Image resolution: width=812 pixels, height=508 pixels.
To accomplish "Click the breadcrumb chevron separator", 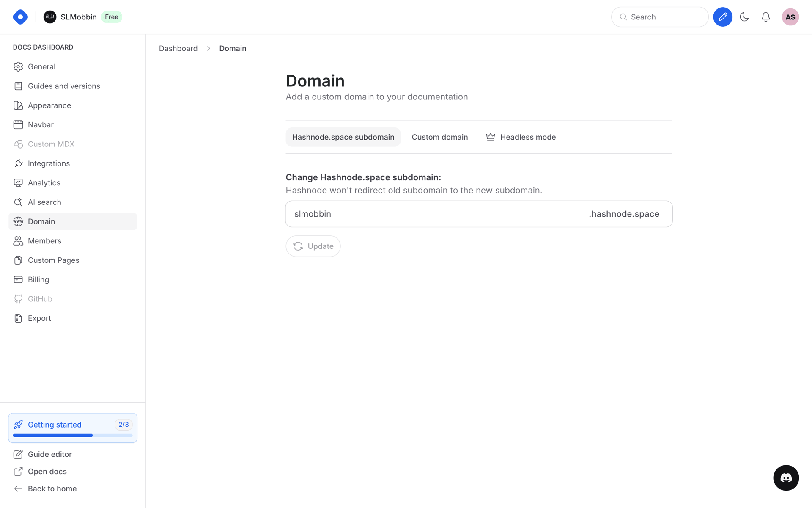I will point(208,48).
